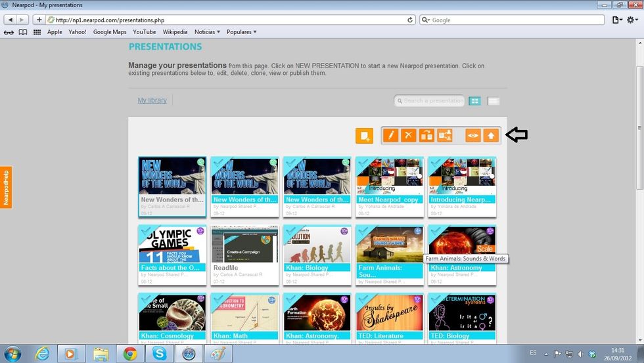The image size is (644, 363).
Task: Open File Explorer folder on taskbar
Action: pyautogui.click(x=100, y=353)
